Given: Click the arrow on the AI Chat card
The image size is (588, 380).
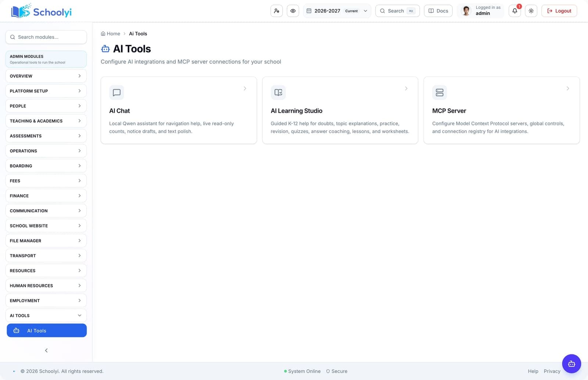Looking at the screenshot, I should coord(245,88).
